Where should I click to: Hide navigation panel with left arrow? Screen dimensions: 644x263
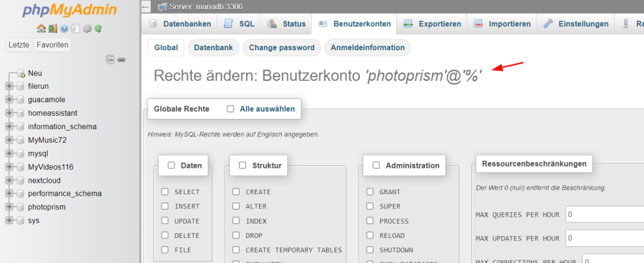(145, 7)
